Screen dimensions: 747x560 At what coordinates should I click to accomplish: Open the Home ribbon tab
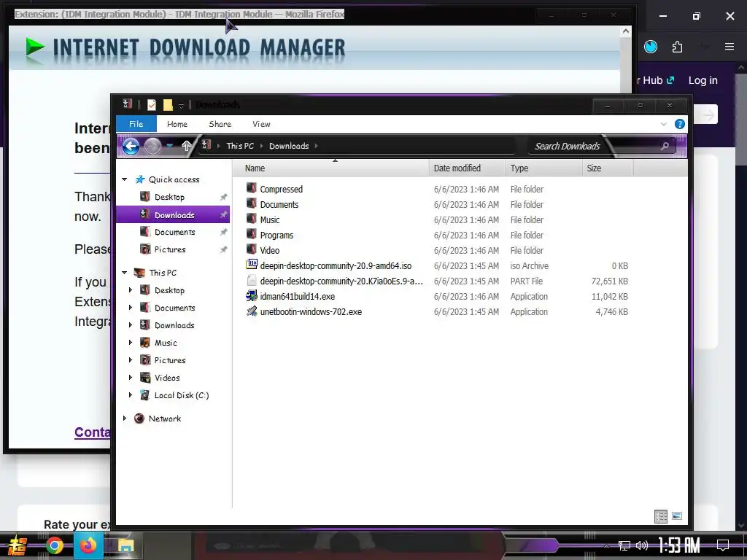point(177,124)
